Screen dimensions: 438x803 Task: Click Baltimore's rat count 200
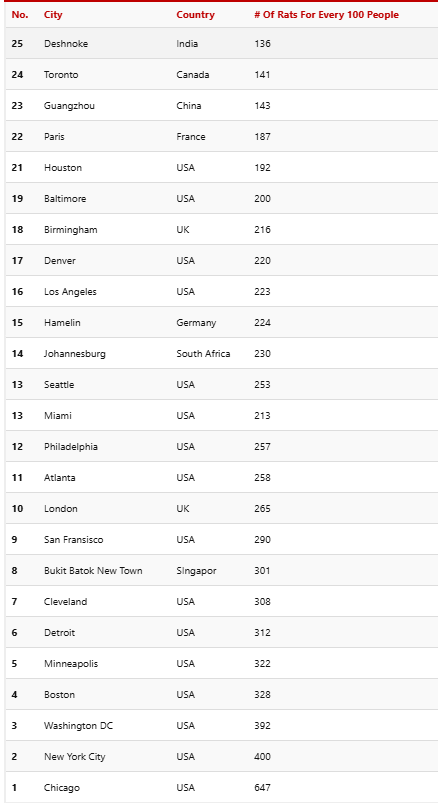(262, 199)
